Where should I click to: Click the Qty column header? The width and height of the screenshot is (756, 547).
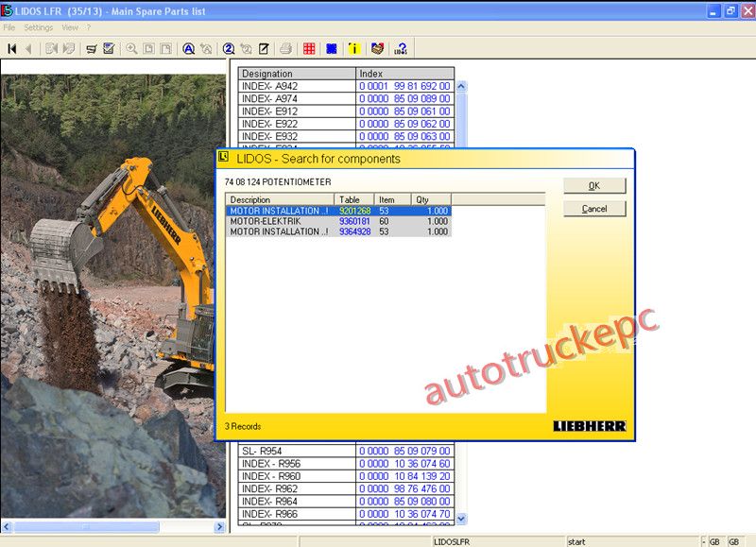click(x=431, y=199)
